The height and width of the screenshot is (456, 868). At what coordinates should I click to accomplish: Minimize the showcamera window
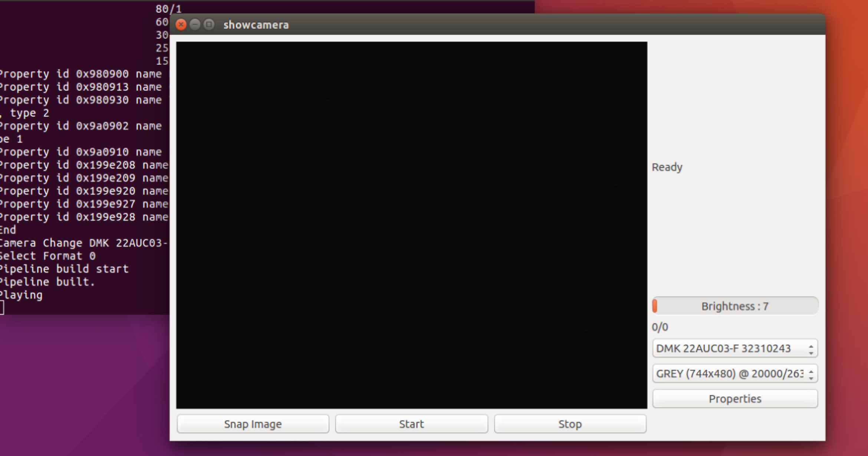195,25
